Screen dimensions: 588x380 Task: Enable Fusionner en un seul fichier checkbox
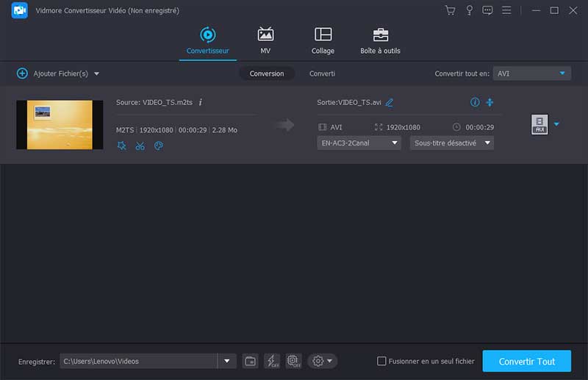click(x=381, y=361)
